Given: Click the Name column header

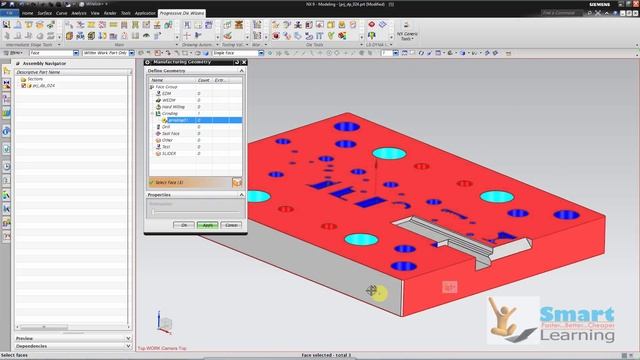Looking at the screenshot, I should click(x=172, y=80).
